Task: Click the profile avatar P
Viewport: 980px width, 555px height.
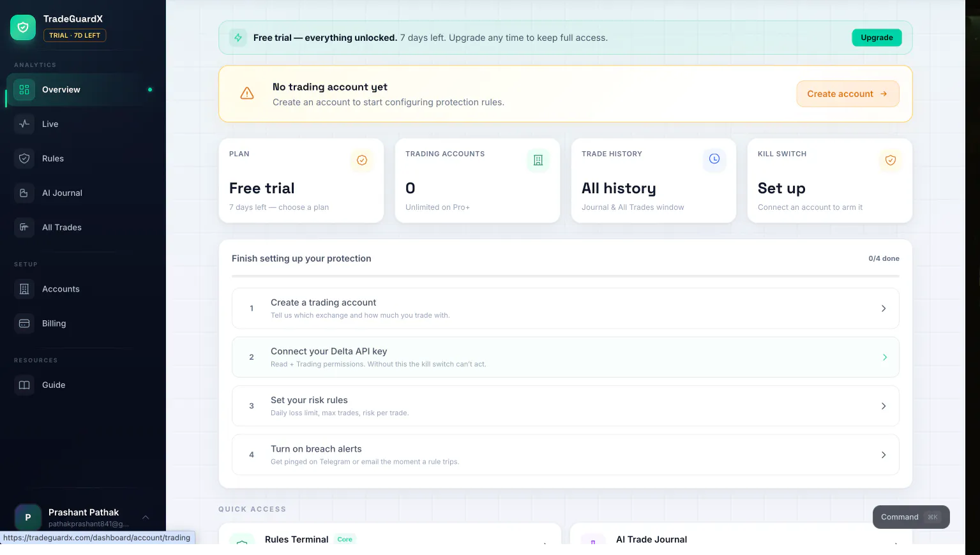Action: click(27, 517)
